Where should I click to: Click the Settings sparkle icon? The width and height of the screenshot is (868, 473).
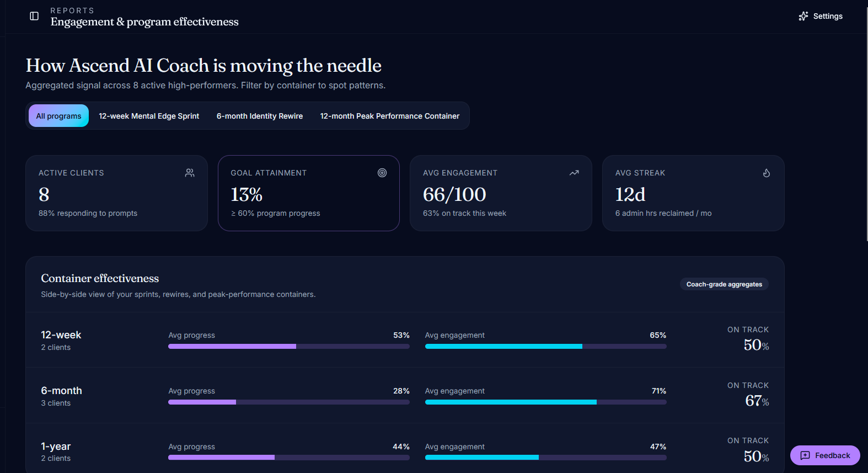(803, 16)
